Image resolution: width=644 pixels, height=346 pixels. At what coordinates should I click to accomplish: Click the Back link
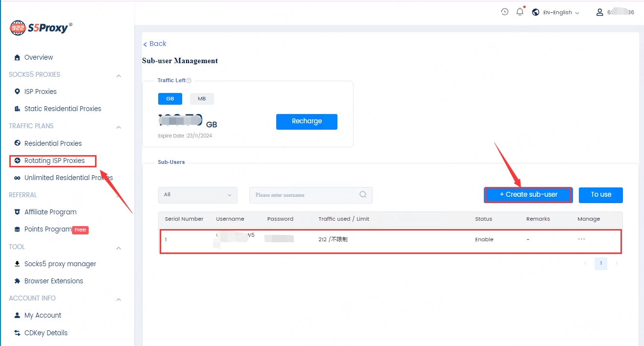pyautogui.click(x=155, y=44)
